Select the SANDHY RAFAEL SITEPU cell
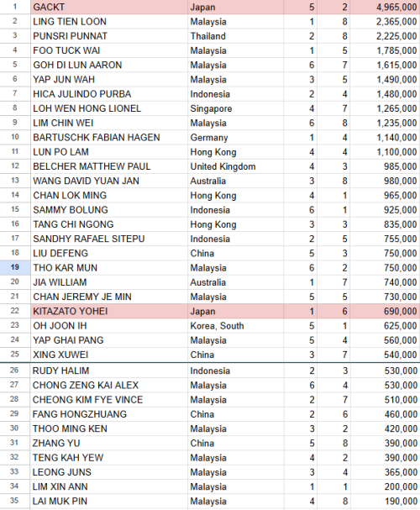Image resolution: width=420 pixels, height=510 pixels. click(x=109, y=239)
